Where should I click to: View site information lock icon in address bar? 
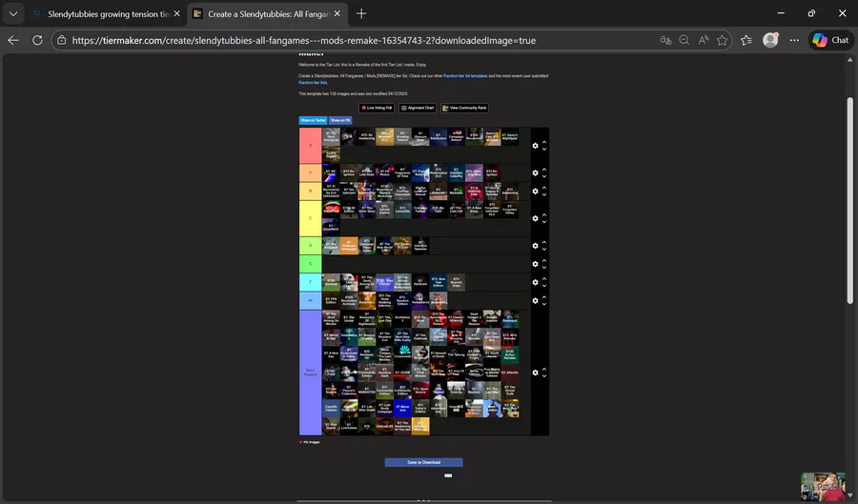62,40
